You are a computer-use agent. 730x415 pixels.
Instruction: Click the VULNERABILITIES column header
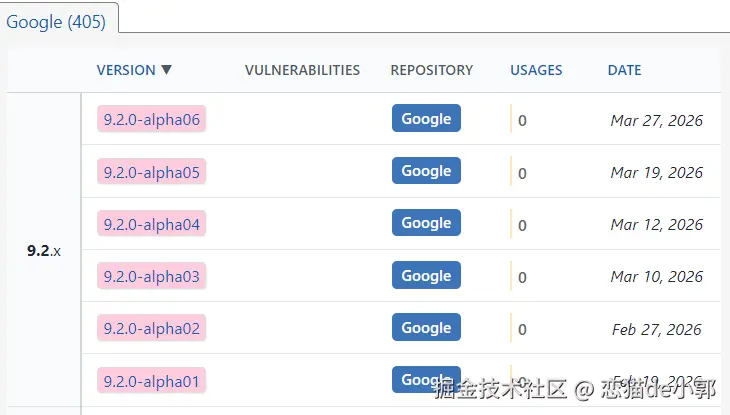302,70
